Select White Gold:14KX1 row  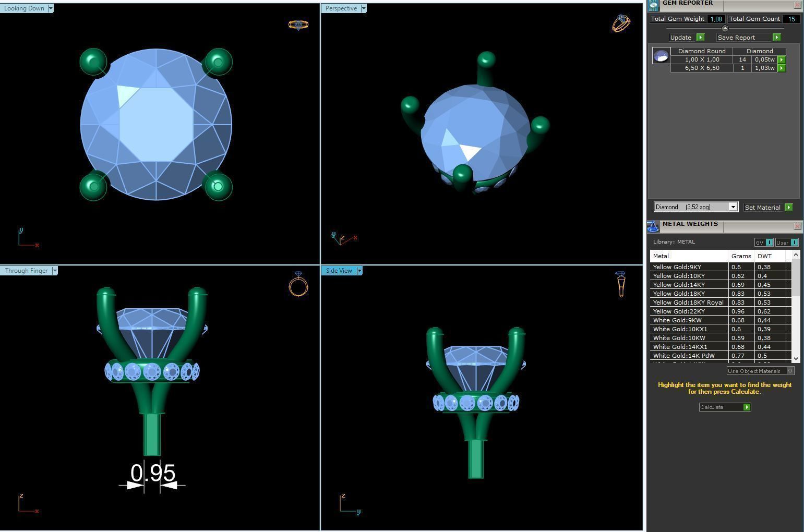(721, 347)
